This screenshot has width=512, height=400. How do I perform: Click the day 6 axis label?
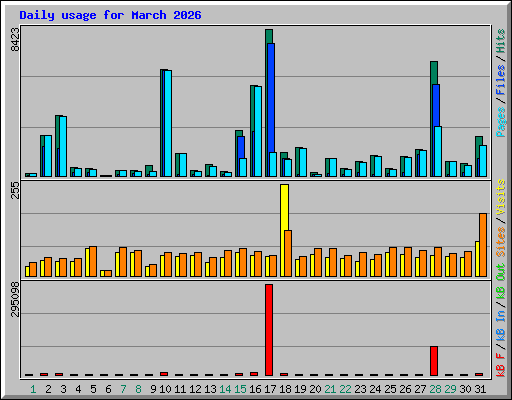(108, 389)
